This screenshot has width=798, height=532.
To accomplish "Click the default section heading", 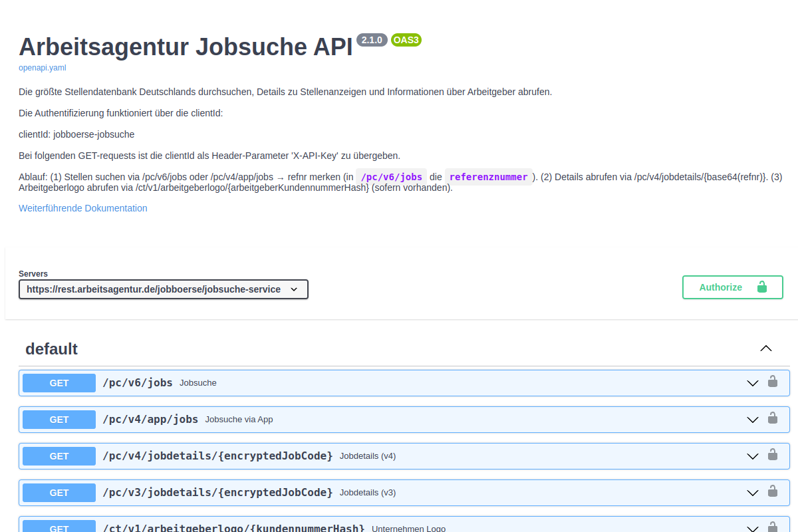I will pos(51,348).
